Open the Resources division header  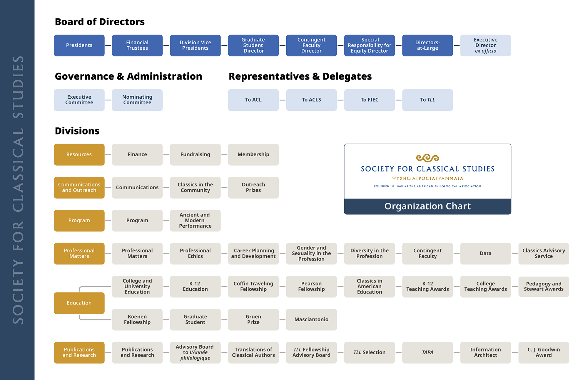click(79, 154)
